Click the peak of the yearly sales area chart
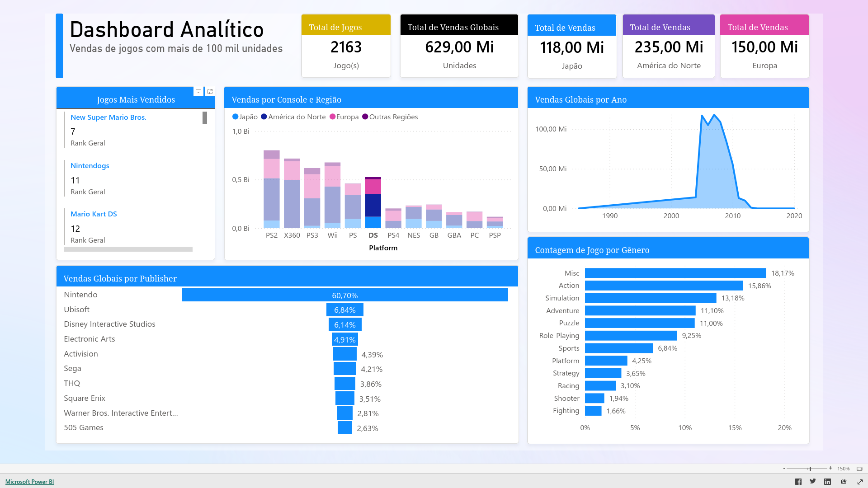The image size is (868, 488). coord(714,115)
